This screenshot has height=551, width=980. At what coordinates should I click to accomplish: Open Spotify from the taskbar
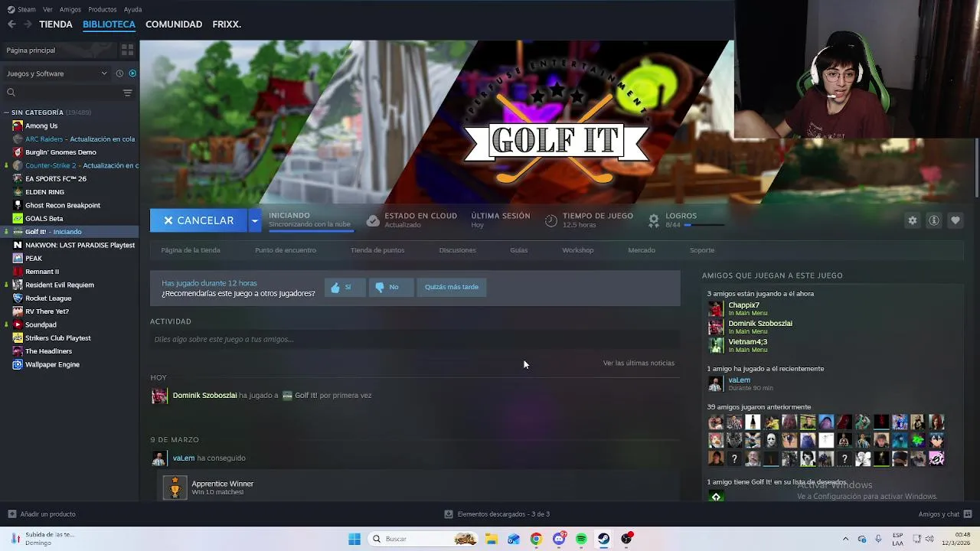581,539
